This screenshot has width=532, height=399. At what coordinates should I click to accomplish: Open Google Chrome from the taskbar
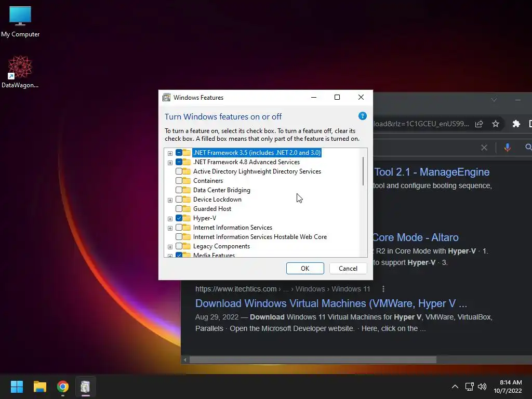pyautogui.click(x=63, y=387)
